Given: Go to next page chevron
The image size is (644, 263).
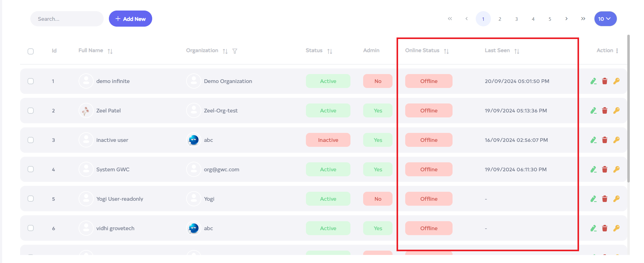Looking at the screenshot, I should click(566, 19).
